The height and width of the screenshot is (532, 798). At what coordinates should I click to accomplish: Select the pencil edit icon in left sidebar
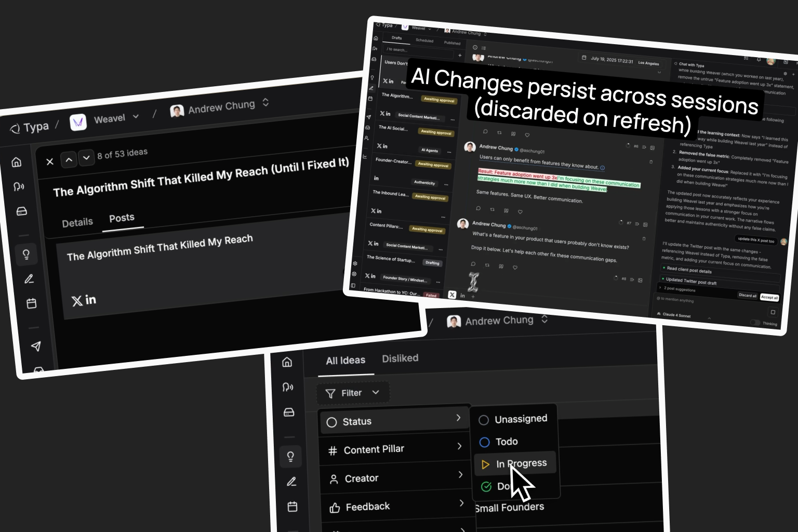pos(29,279)
